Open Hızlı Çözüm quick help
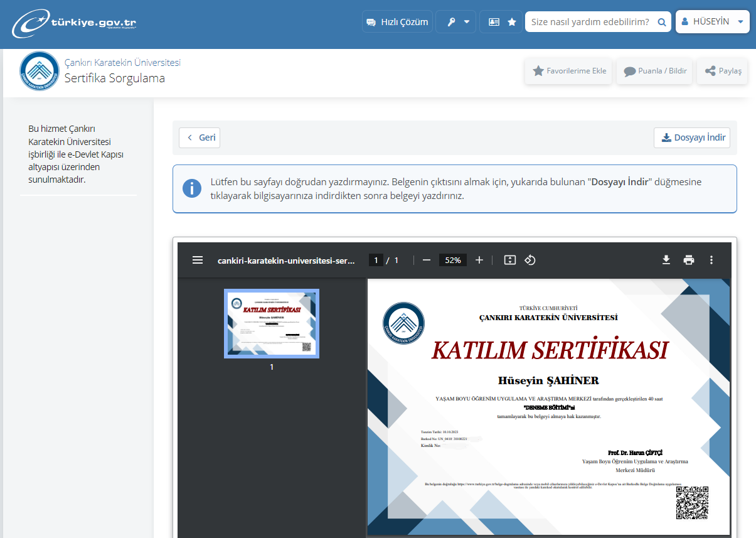The width and height of the screenshot is (756, 538). coord(397,21)
